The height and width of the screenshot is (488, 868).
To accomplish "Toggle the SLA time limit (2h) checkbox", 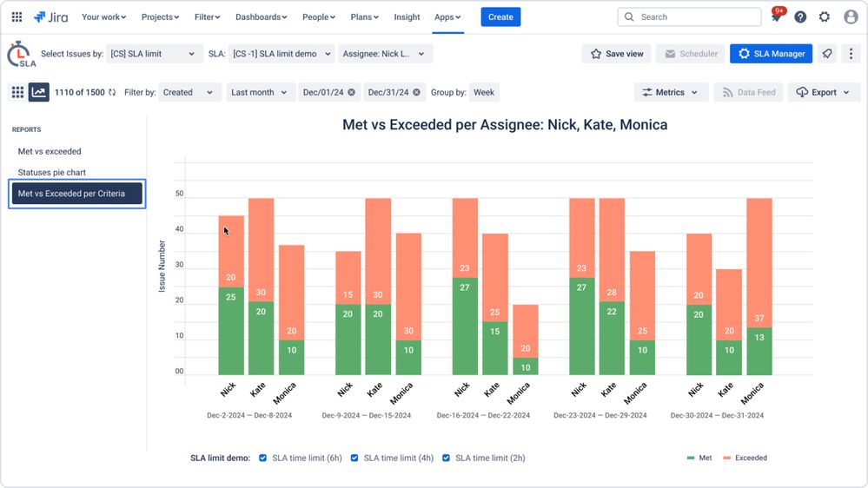I will (x=446, y=458).
